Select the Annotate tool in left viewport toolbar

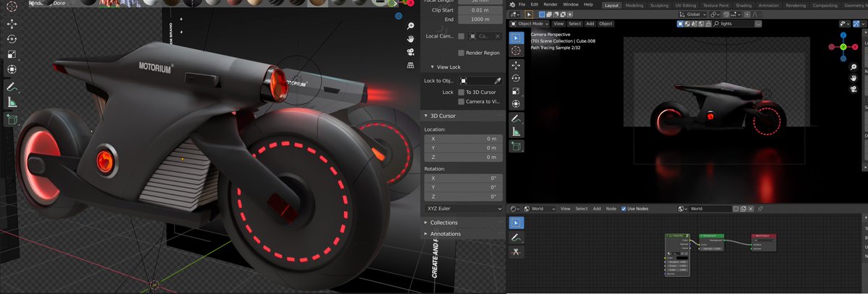pos(12,87)
